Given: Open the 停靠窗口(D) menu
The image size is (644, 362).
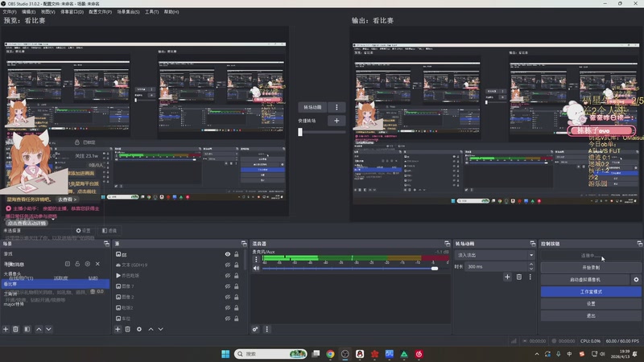Looking at the screenshot, I should pyautogui.click(x=72, y=12).
